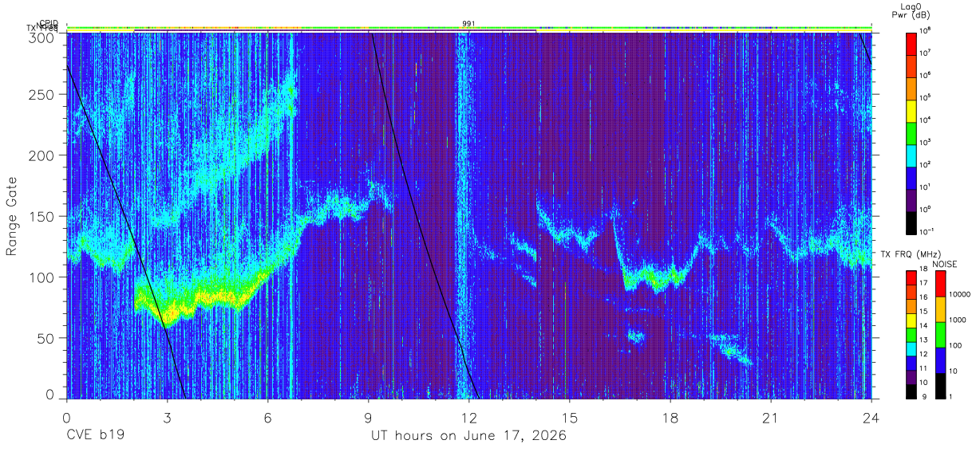Select the '250' tick on Range Gate axis
This screenshot has height=452, width=980.
(40, 95)
